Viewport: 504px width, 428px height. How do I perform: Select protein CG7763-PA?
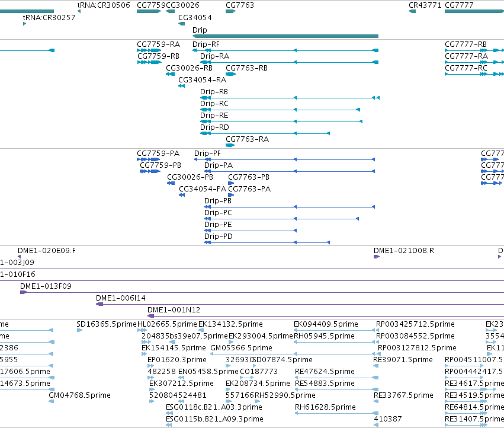(x=249, y=189)
